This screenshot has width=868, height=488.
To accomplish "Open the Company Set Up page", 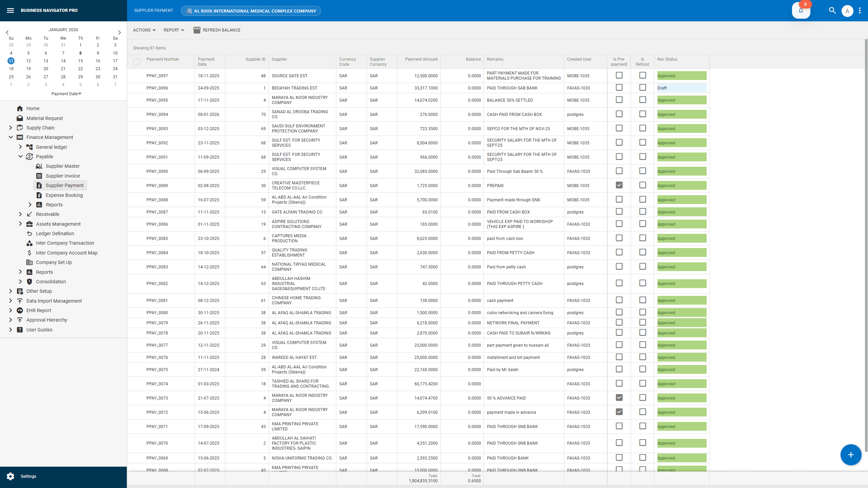I will (54, 262).
